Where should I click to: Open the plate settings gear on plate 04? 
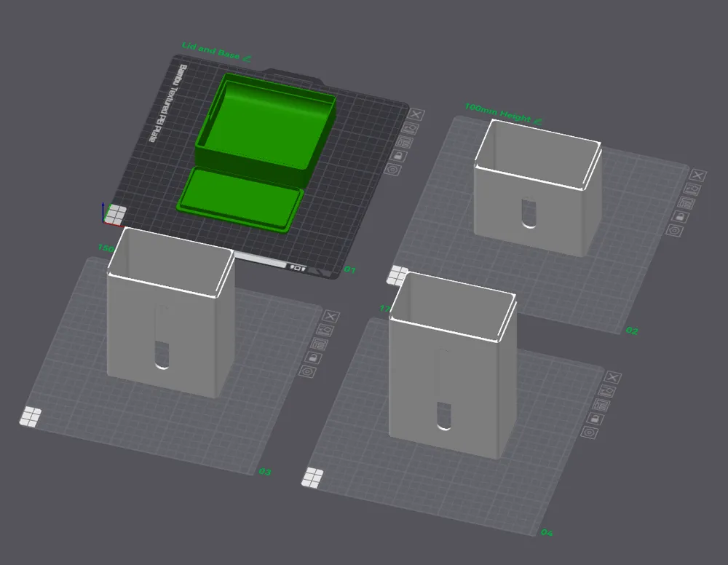[x=590, y=432]
